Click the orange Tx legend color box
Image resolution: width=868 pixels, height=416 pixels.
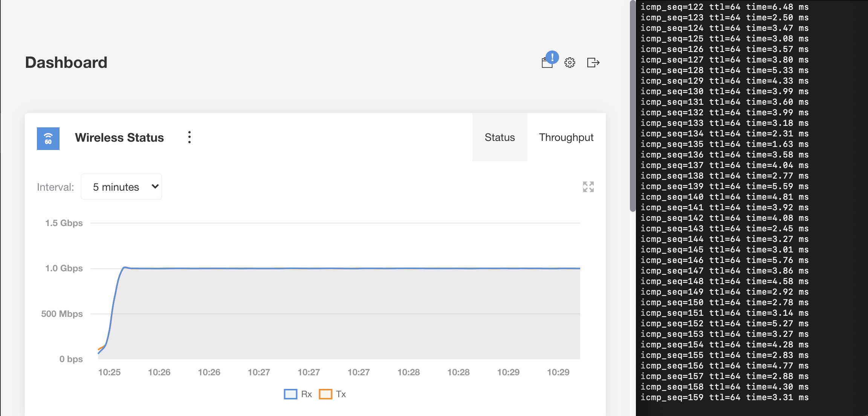(325, 394)
